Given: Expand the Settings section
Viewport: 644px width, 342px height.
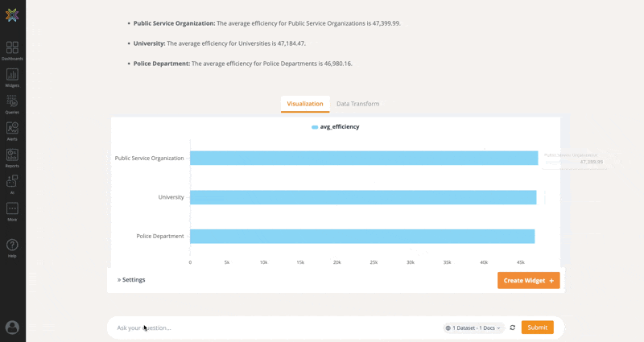Looking at the screenshot, I should click(131, 280).
